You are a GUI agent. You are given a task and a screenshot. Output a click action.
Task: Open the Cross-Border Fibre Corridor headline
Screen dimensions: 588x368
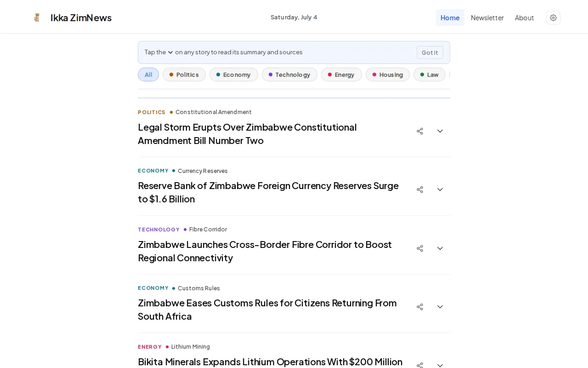click(265, 251)
